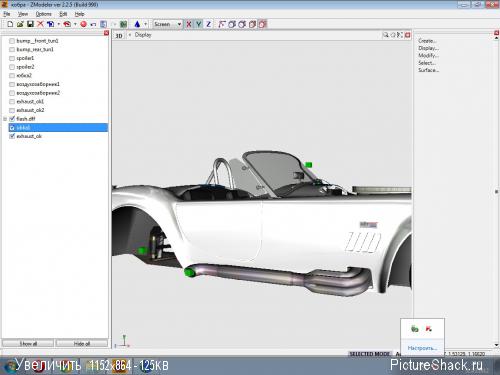The image size is (500, 375).
Task: Check the exhaust_ok1 checkbox
Action: [x=12, y=101]
